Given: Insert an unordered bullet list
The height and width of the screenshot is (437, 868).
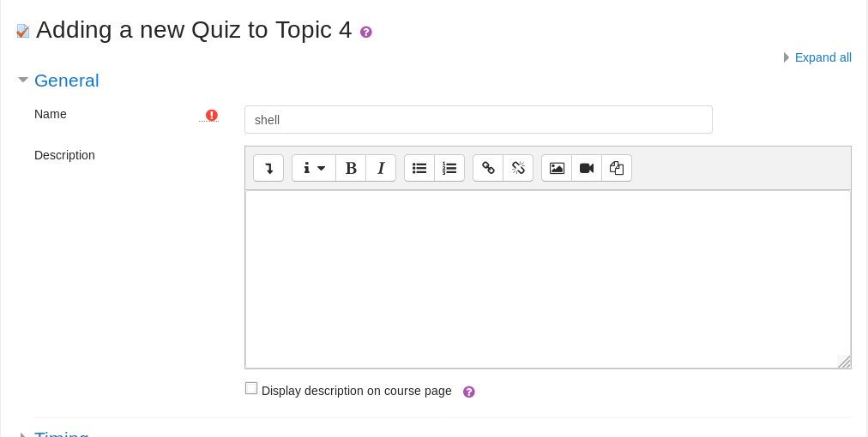Looking at the screenshot, I should click(x=419, y=168).
